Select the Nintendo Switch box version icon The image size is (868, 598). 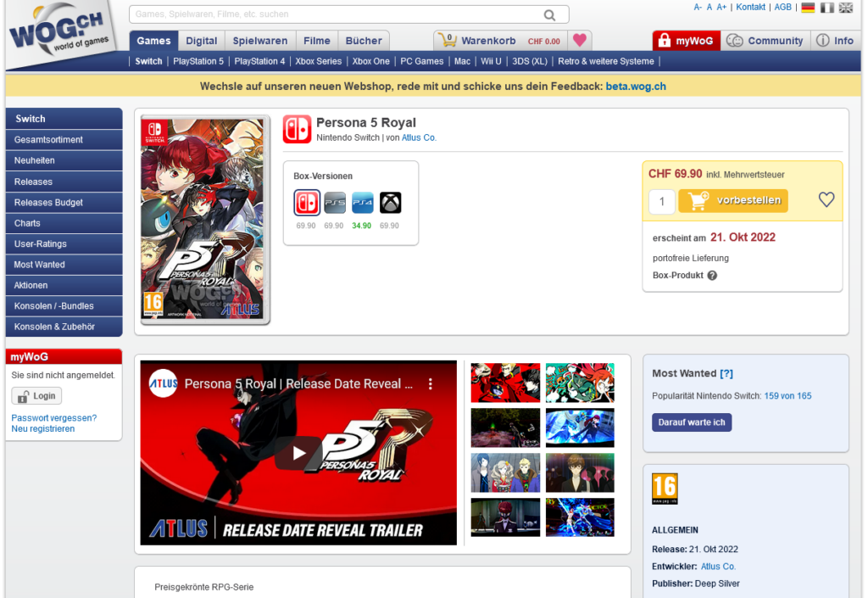(x=307, y=203)
